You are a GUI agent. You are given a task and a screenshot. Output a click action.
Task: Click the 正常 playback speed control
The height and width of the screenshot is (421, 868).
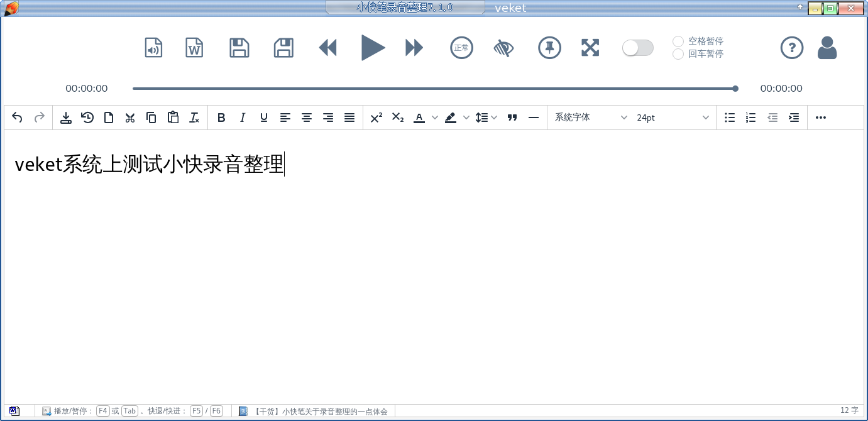tap(461, 47)
